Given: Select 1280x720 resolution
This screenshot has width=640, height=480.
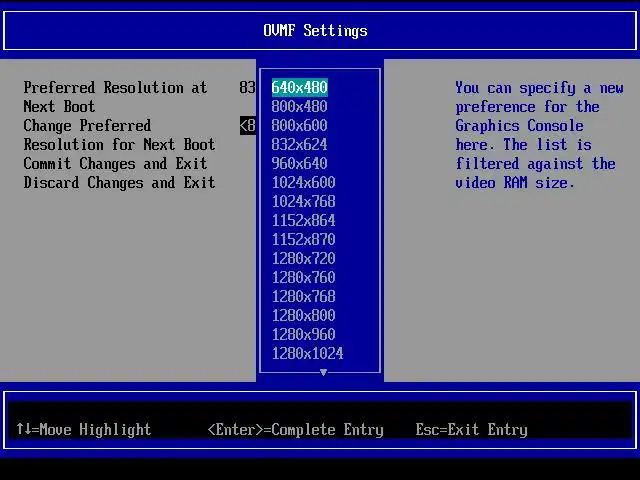Looking at the screenshot, I should click(x=304, y=258).
